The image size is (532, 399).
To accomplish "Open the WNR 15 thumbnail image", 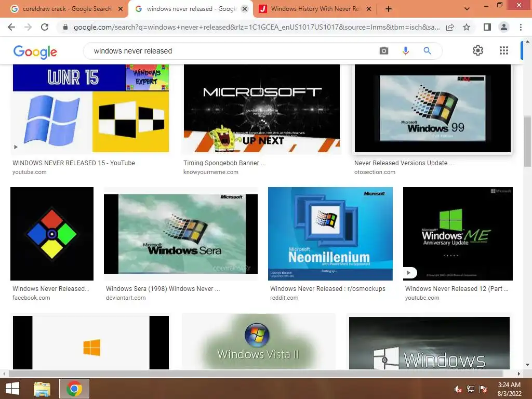I will pyautogui.click(x=90, y=108).
